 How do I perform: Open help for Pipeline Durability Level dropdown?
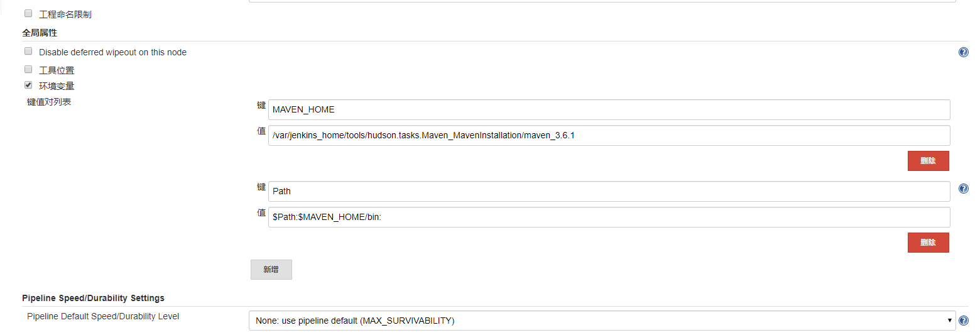tap(964, 321)
